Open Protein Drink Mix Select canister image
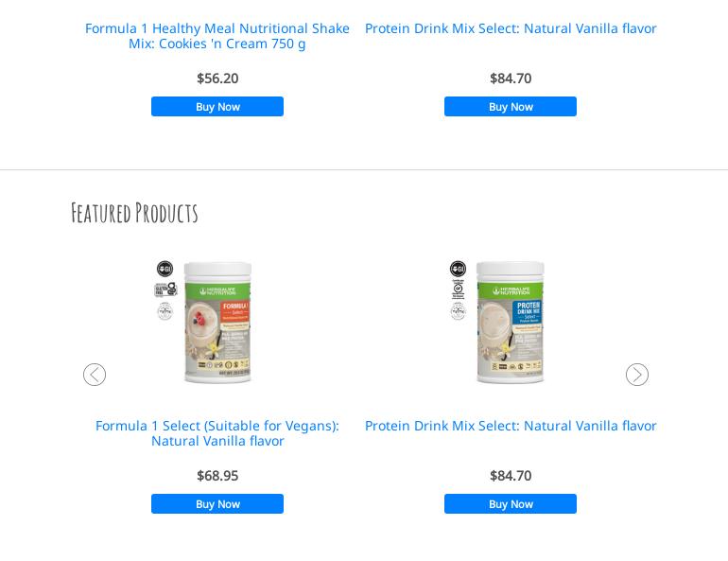This screenshot has width=728, height=561. 511,322
